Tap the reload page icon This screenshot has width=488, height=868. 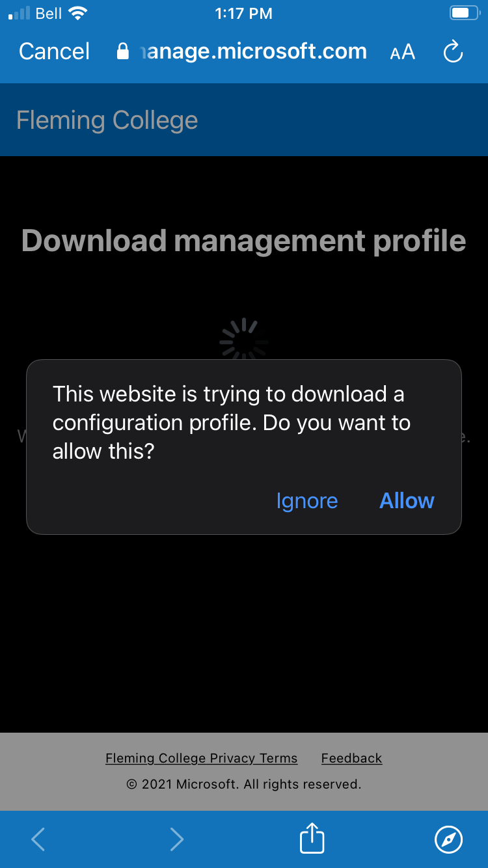click(453, 52)
